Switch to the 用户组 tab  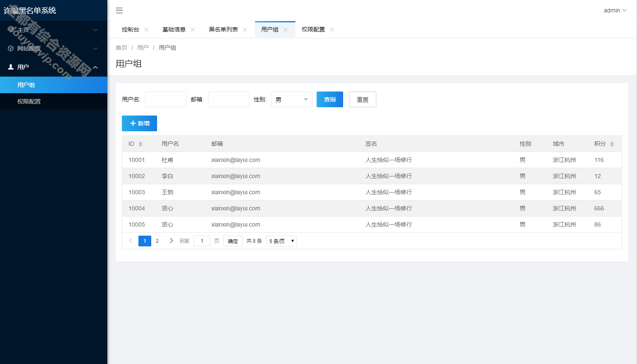[269, 30]
